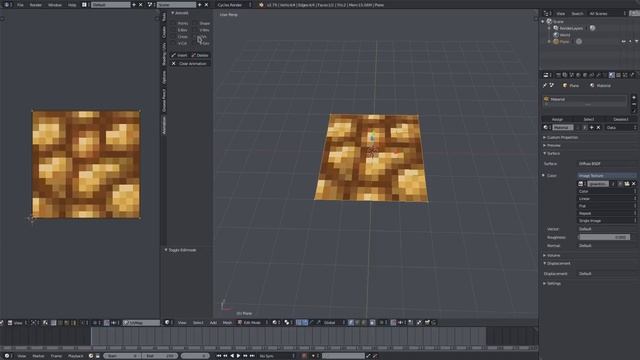
Task: Open the Texture properties tab icon
Action: pos(618,75)
